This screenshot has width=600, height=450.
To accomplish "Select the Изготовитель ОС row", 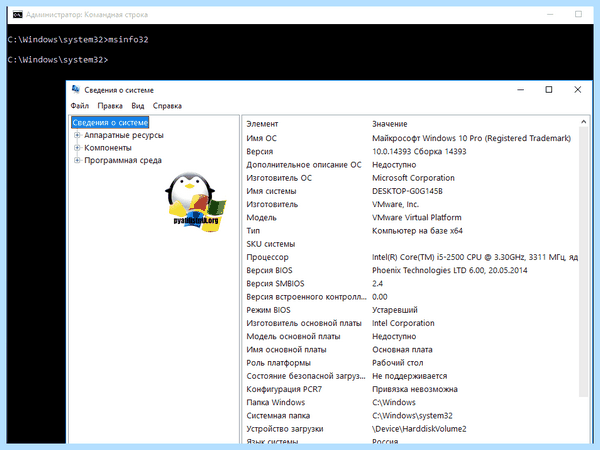I will point(411,178).
